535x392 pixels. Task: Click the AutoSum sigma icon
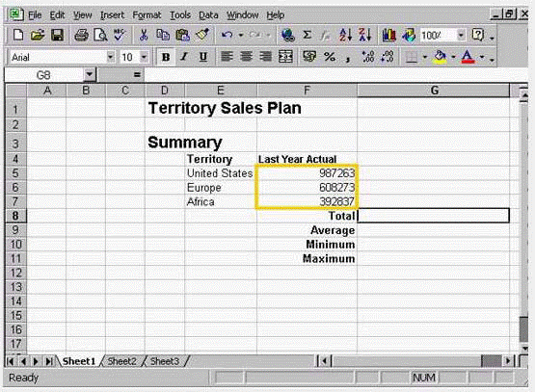pyautogui.click(x=307, y=35)
